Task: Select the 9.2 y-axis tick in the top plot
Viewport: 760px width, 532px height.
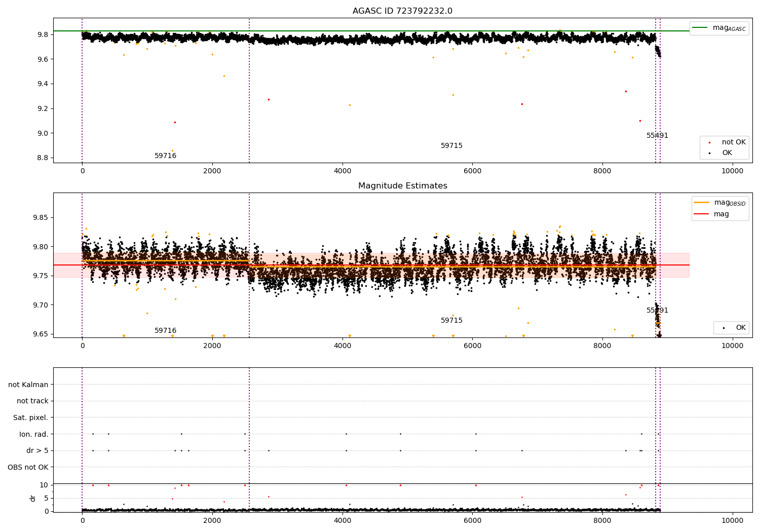Action: coord(43,109)
